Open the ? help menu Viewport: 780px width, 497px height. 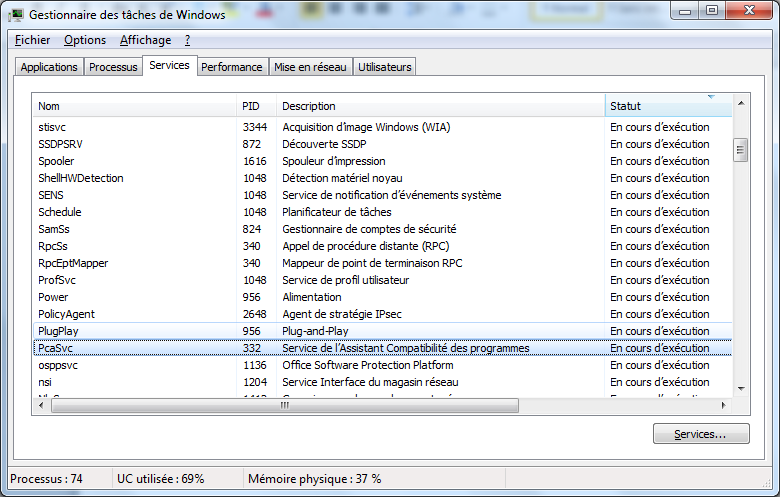click(187, 40)
